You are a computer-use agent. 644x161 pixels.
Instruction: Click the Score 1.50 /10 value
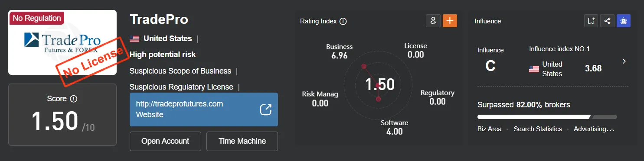(x=63, y=122)
